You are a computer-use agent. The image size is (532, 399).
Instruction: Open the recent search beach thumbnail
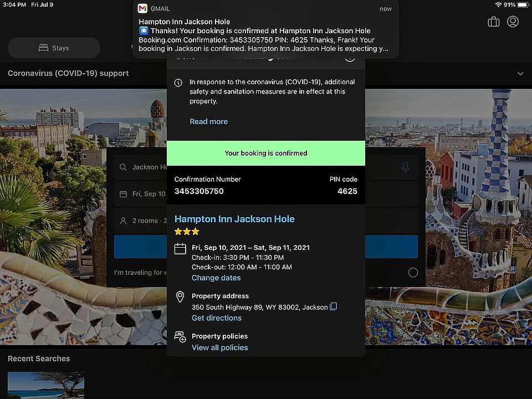[x=46, y=385]
